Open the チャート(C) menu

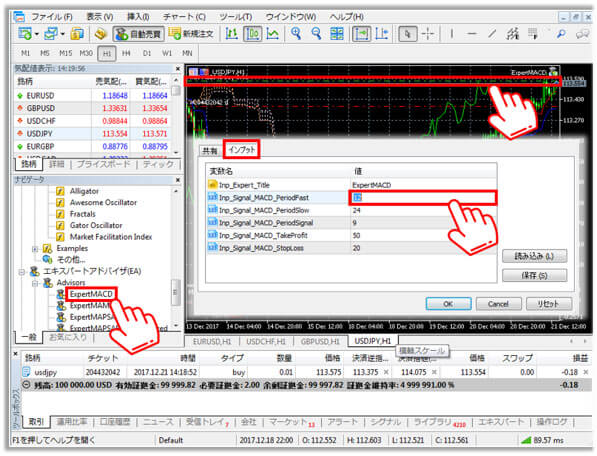click(185, 17)
